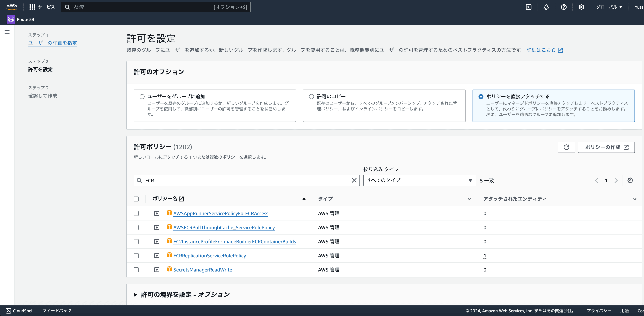Open the help question mark icon

563,7
